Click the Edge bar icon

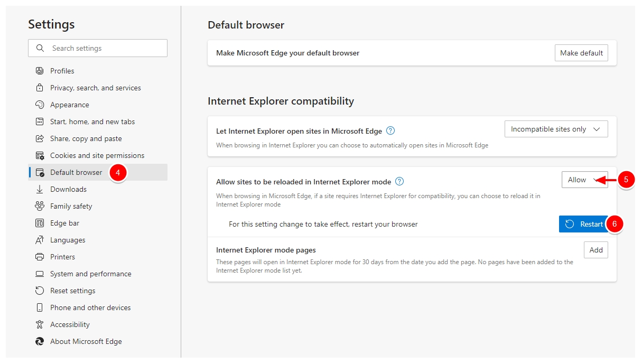[40, 223]
